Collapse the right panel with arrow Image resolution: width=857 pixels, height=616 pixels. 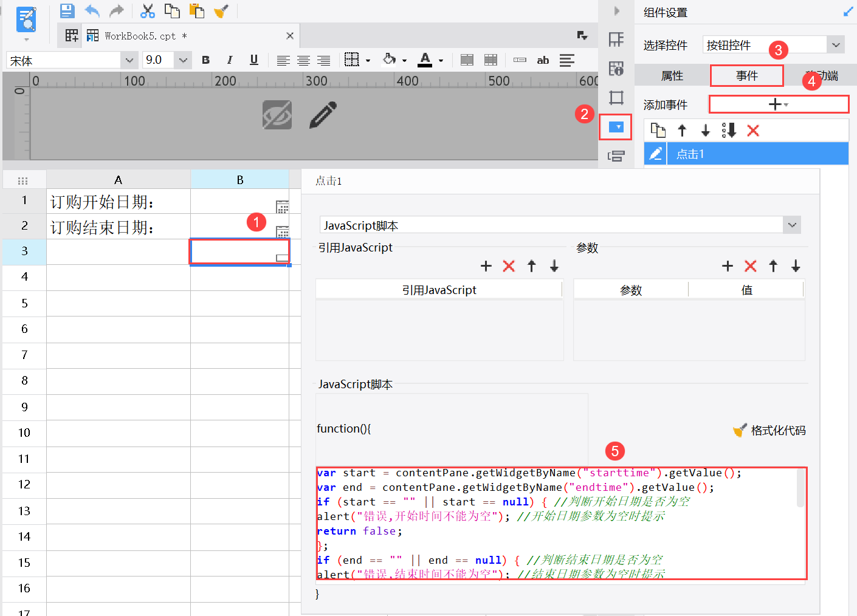click(x=616, y=11)
